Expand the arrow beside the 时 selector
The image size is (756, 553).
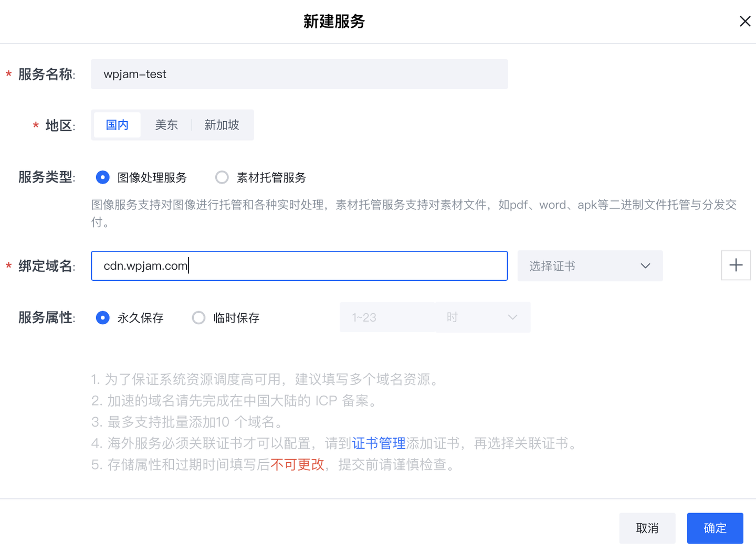point(512,317)
